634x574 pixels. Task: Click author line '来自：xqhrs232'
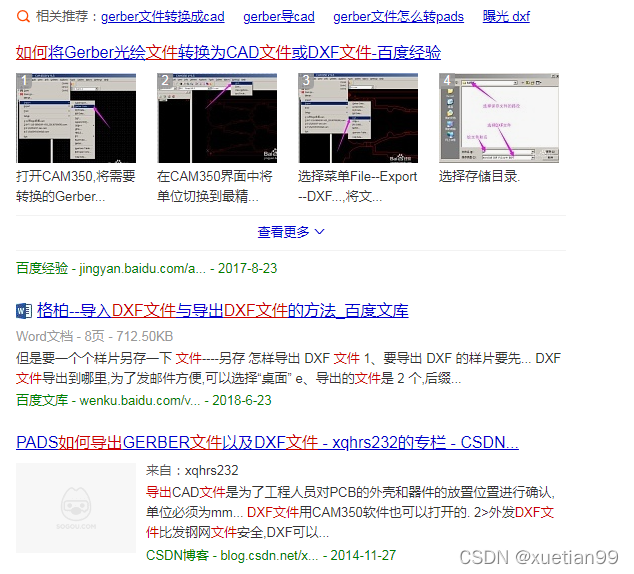(192, 471)
